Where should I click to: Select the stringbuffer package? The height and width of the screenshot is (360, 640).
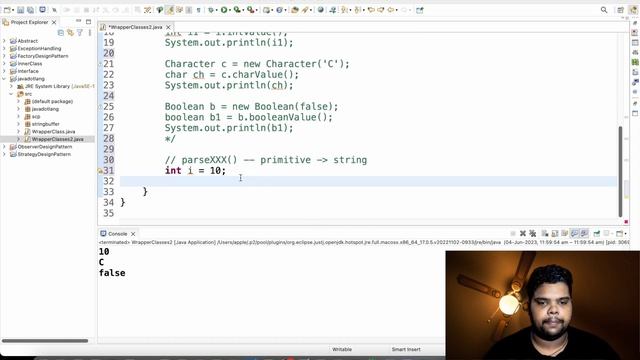46,124
